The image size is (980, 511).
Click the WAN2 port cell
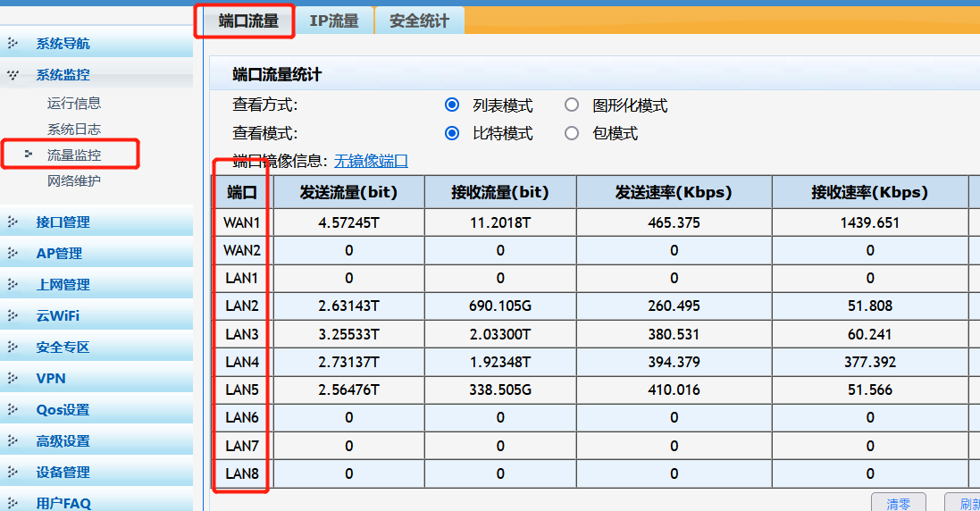pyautogui.click(x=242, y=250)
